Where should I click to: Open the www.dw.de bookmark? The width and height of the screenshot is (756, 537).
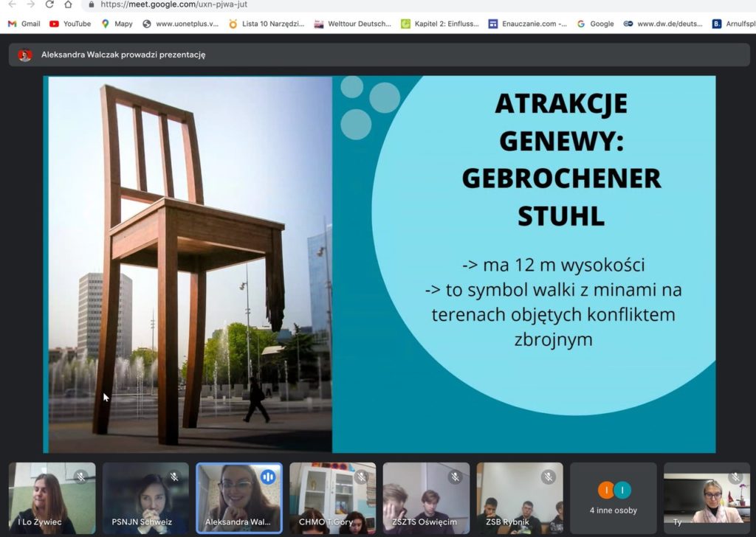[662, 24]
